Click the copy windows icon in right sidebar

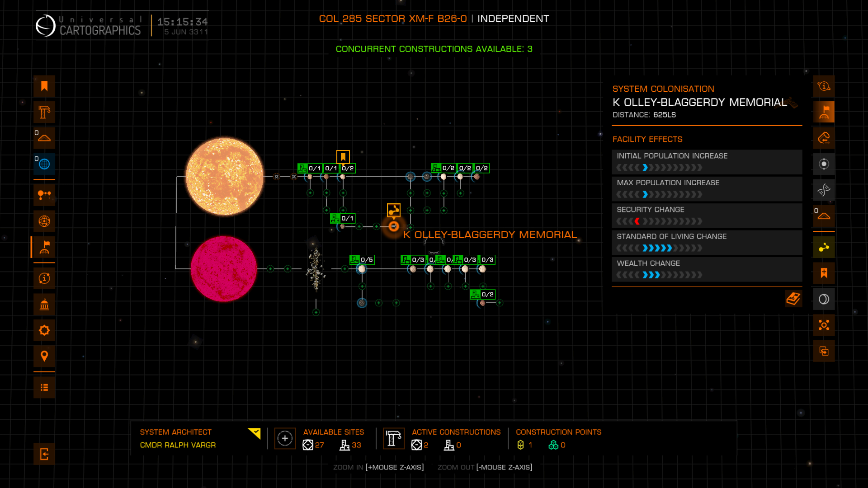824,351
